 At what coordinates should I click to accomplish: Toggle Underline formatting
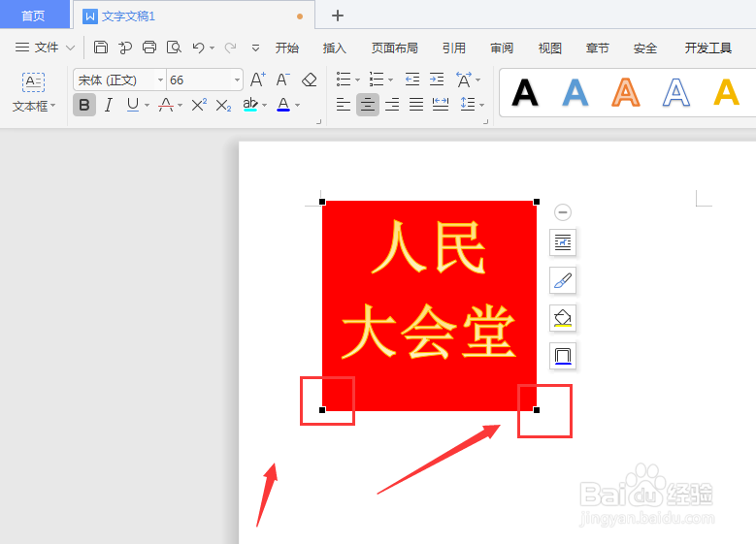point(133,105)
